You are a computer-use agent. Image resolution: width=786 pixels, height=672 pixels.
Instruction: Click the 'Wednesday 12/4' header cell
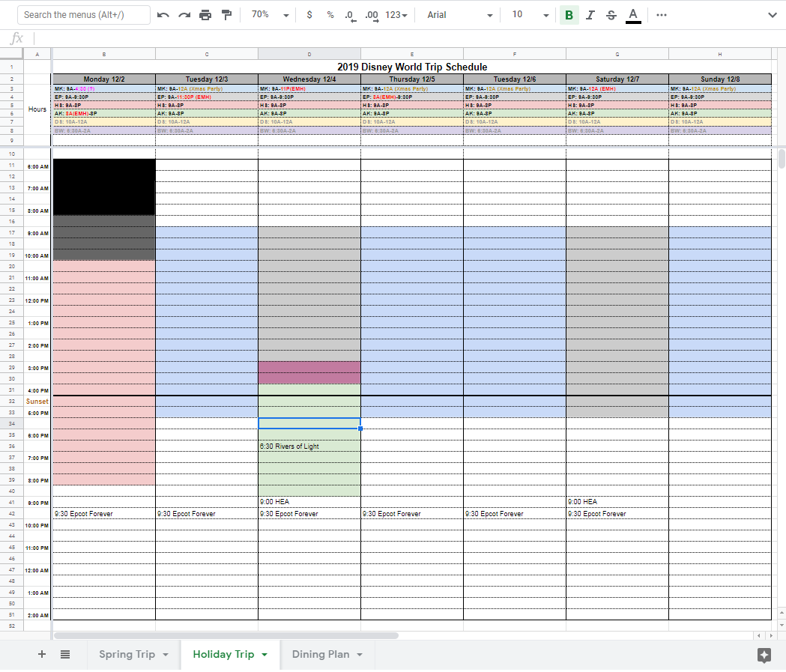(x=309, y=79)
